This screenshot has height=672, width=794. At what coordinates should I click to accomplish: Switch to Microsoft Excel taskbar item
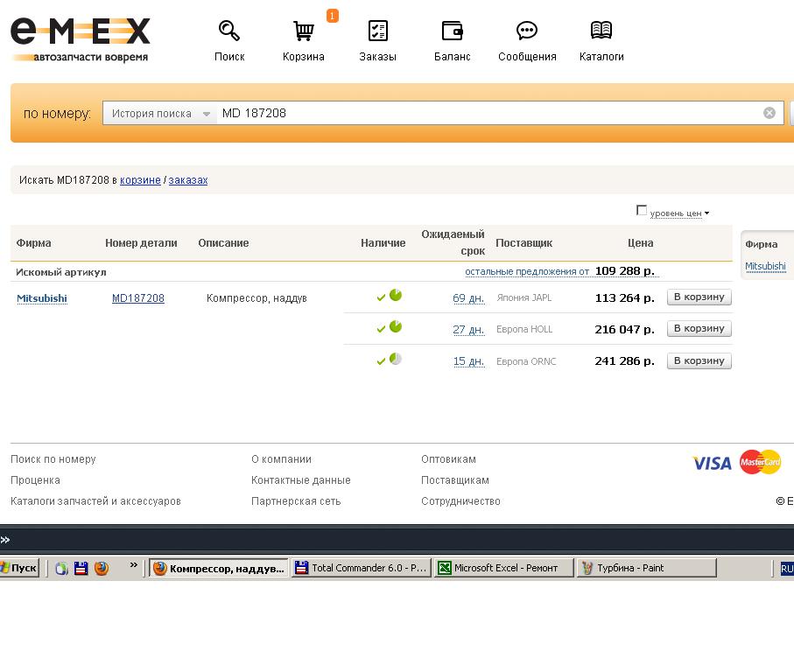pos(503,568)
